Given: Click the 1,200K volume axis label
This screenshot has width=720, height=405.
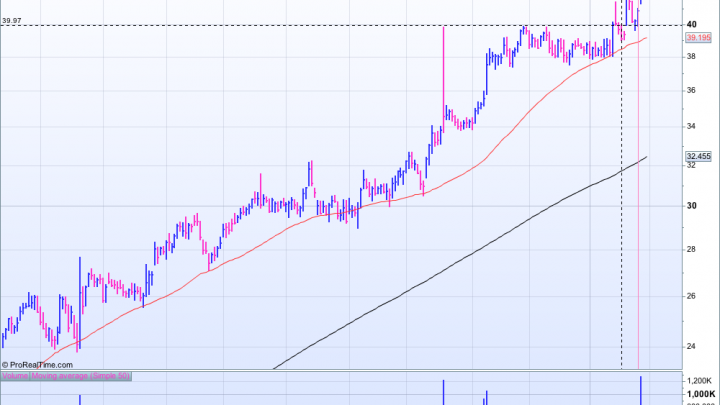Looking at the screenshot, I should [699, 381].
